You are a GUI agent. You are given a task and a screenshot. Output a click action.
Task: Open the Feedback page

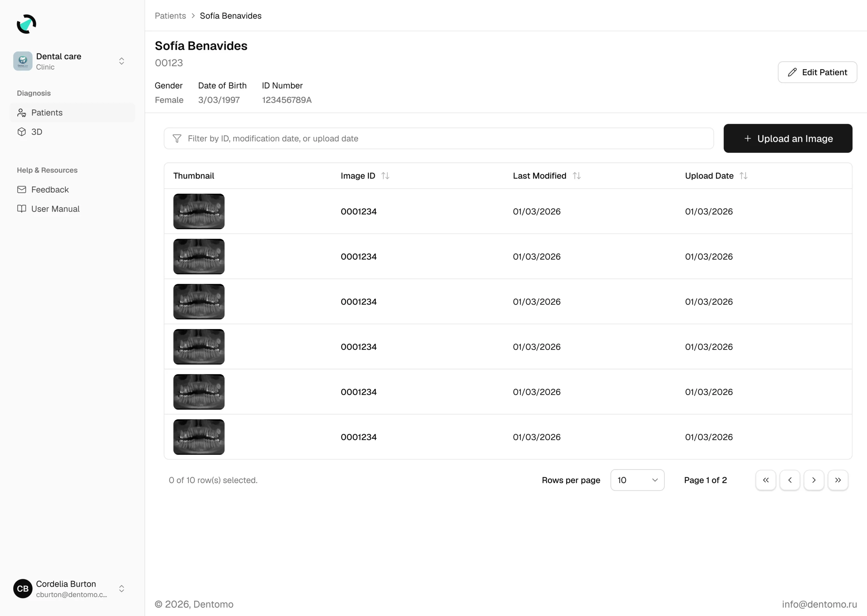coord(50,190)
